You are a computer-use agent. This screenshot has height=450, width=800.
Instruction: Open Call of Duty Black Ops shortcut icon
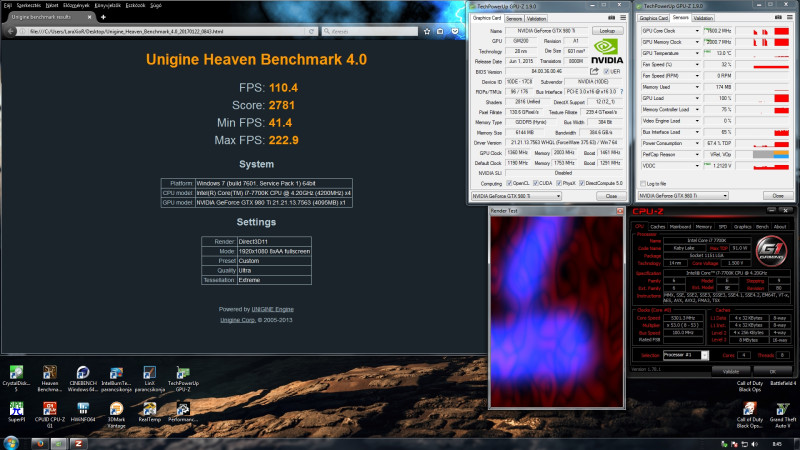click(x=749, y=409)
